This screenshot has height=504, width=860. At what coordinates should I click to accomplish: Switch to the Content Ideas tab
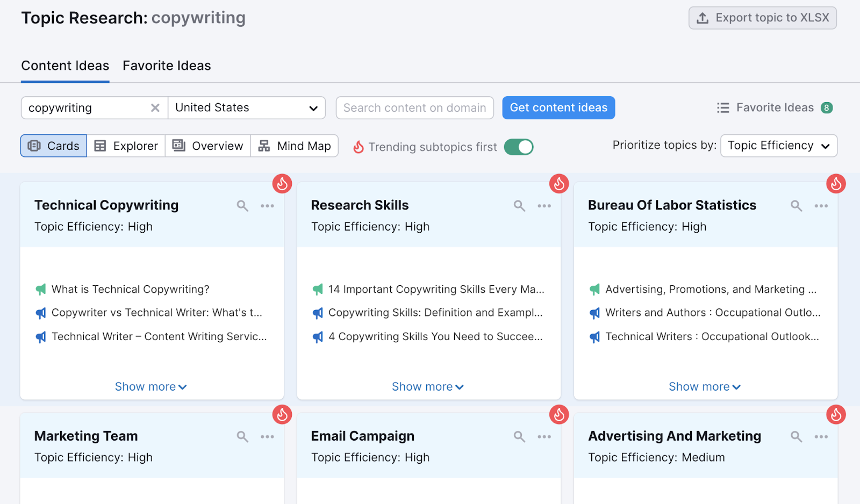click(65, 66)
